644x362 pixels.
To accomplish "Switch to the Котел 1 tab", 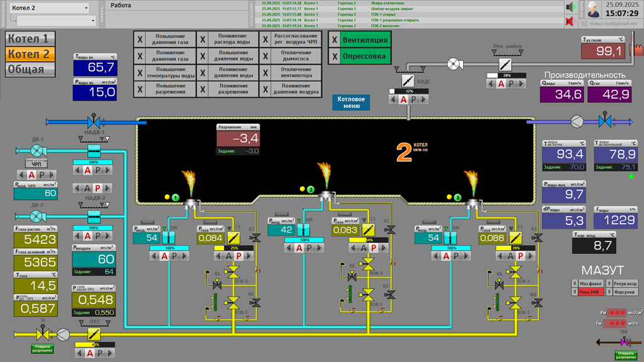I will coord(30,39).
